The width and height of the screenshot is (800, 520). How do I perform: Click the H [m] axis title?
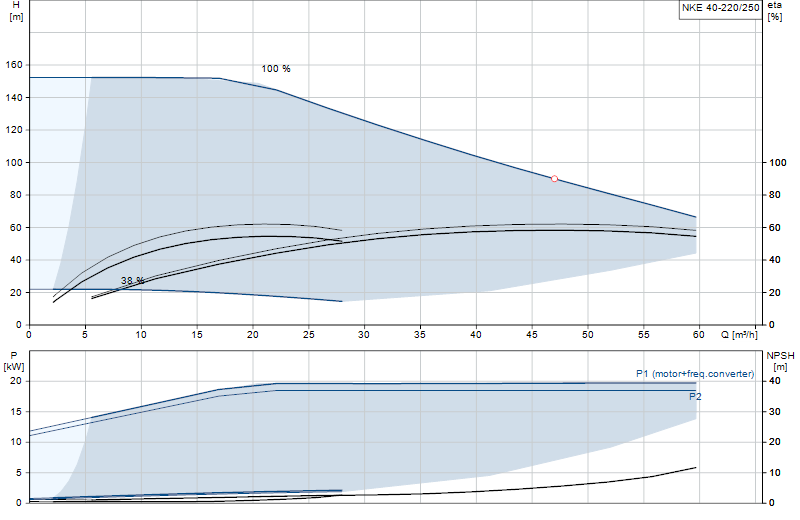tap(16, 11)
